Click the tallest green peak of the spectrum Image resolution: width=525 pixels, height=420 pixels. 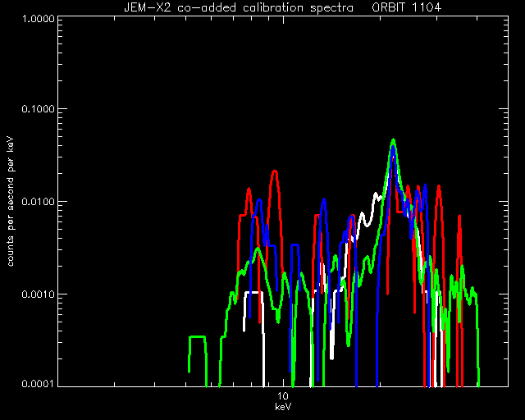click(394, 139)
